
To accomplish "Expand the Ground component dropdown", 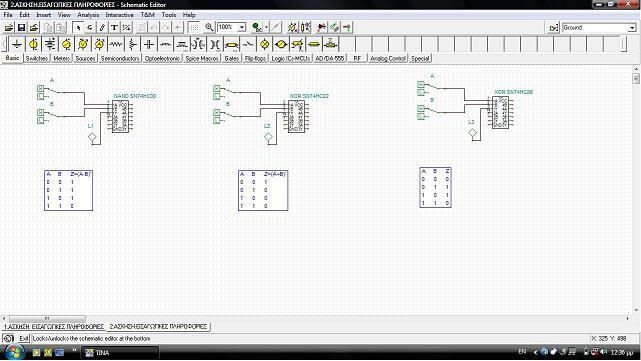I will point(632,28).
